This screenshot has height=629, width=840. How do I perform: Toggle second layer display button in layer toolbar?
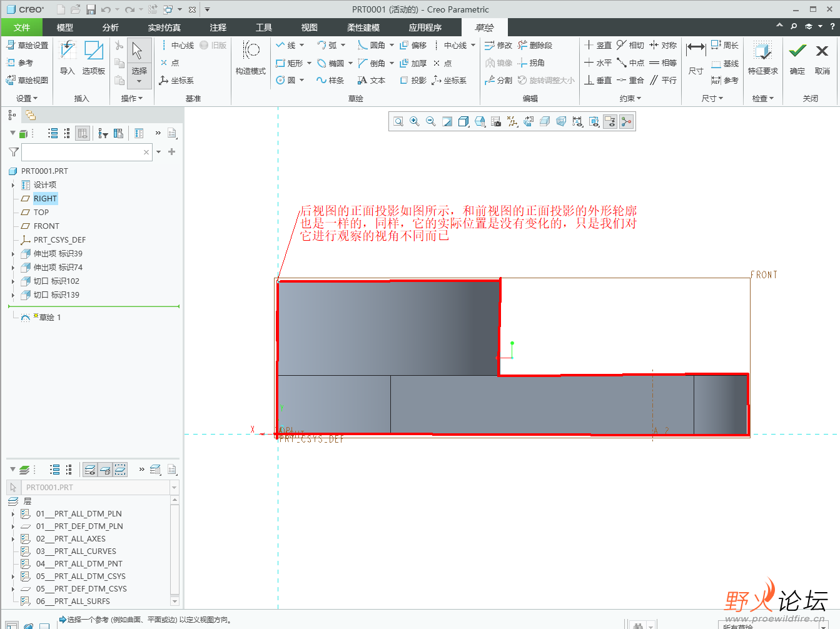tap(105, 470)
